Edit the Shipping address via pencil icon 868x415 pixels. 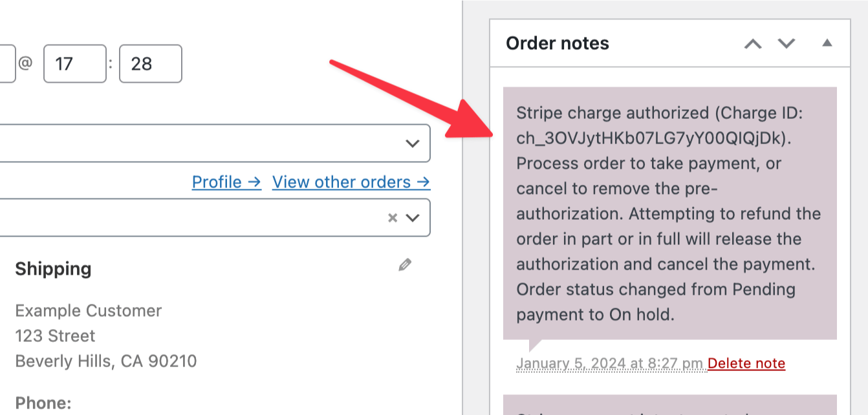coord(404,264)
